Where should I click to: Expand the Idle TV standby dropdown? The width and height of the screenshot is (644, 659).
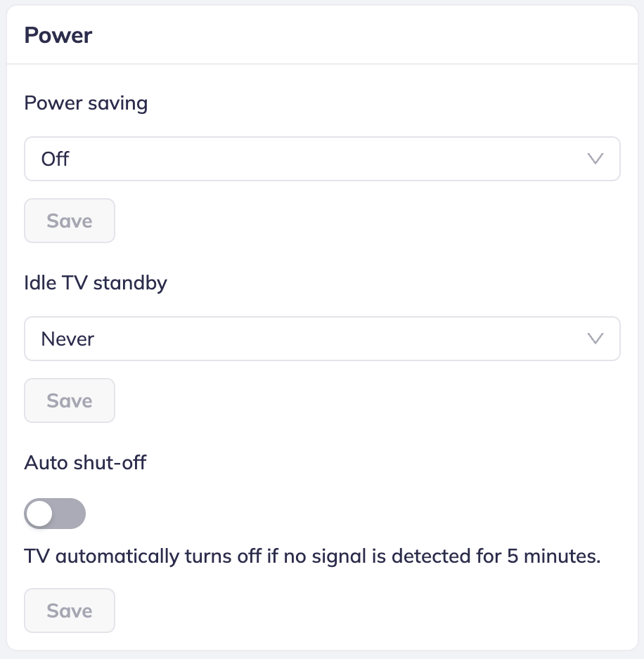pos(322,339)
